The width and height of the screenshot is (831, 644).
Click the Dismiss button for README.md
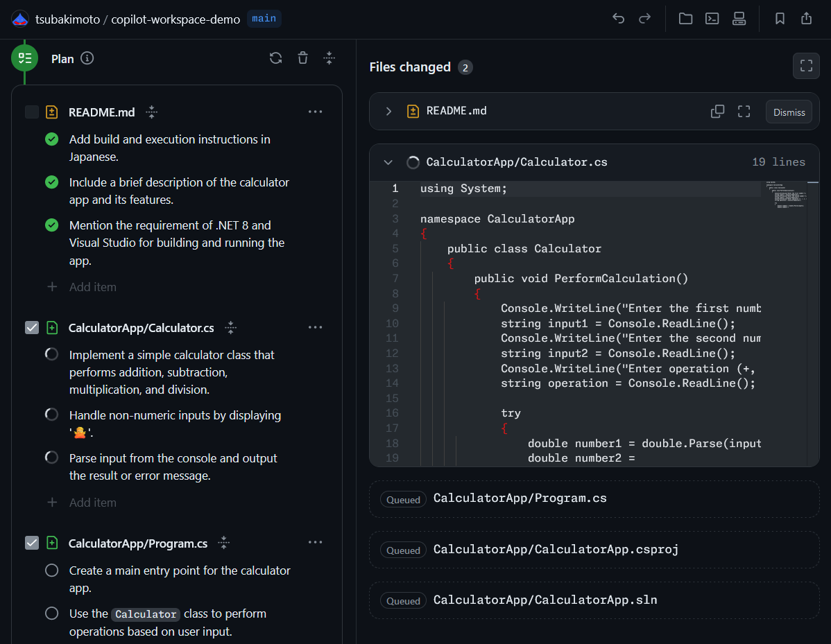pos(789,112)
